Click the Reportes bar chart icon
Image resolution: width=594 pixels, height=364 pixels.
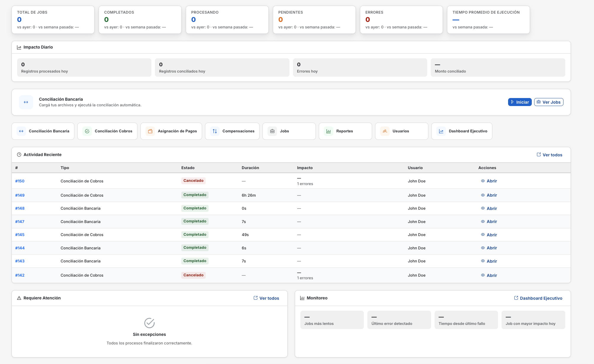coord(329,131)
